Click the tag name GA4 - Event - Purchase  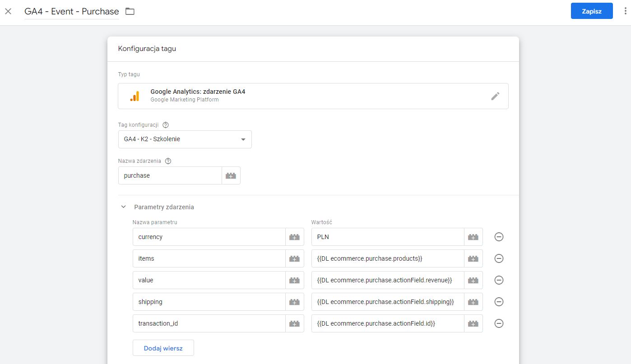72,11
